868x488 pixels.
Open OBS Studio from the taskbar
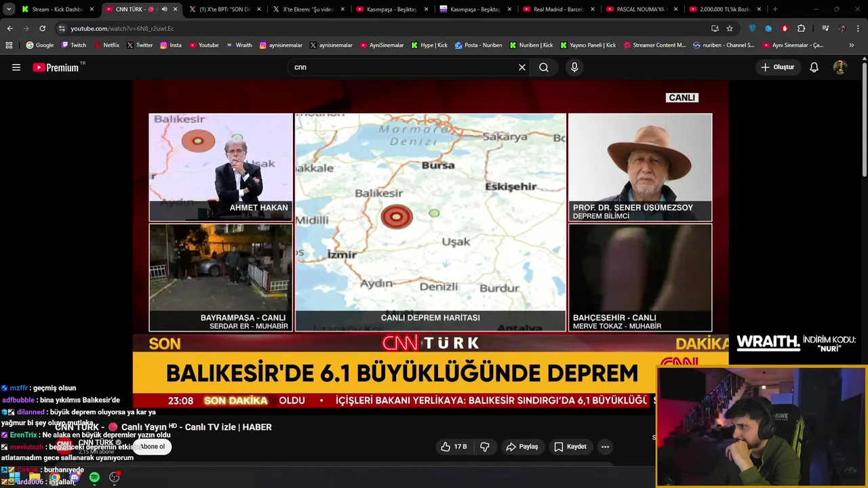click(114, 477)
